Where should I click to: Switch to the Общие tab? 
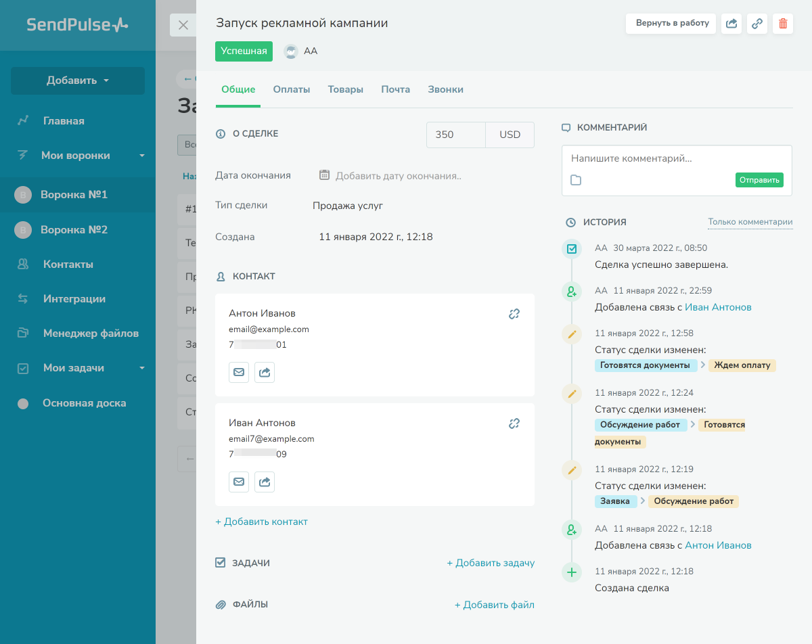click(238, 90)
